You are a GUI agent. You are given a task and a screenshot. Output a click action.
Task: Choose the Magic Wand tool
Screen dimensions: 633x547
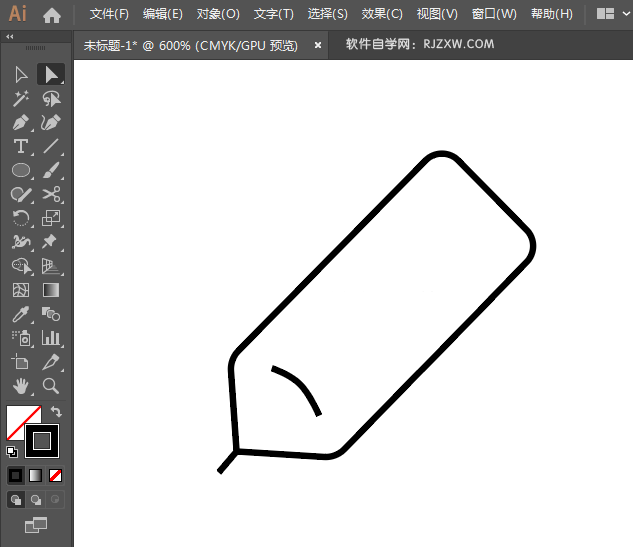[21, 99]
